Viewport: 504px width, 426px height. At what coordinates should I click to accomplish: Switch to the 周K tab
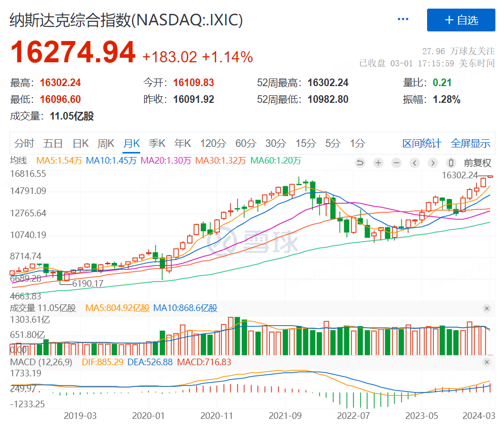point(106,143)
